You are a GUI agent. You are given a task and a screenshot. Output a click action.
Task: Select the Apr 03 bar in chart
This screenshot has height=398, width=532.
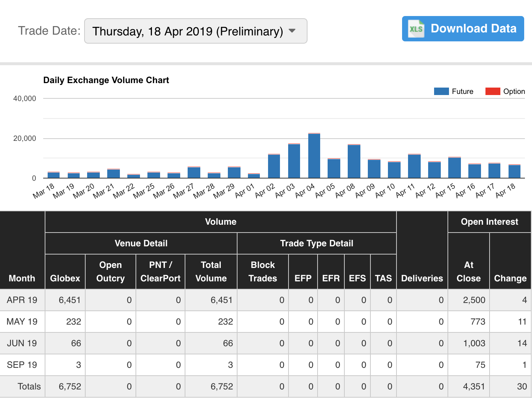click(294, 161)
